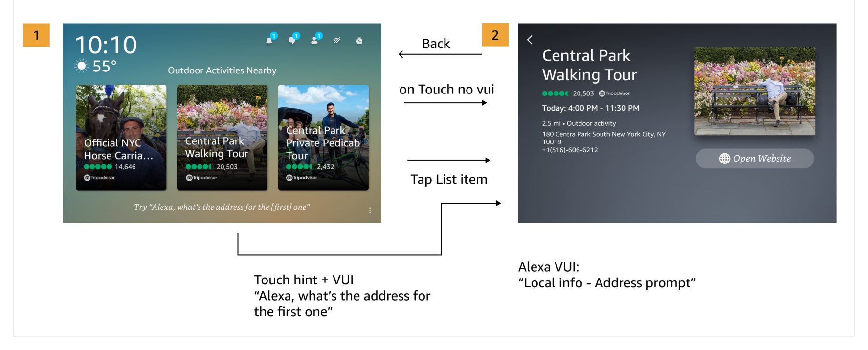Tap the Wi-Fi disconnected status icon
Screen dimensions: 868x350
pos(337,41)
